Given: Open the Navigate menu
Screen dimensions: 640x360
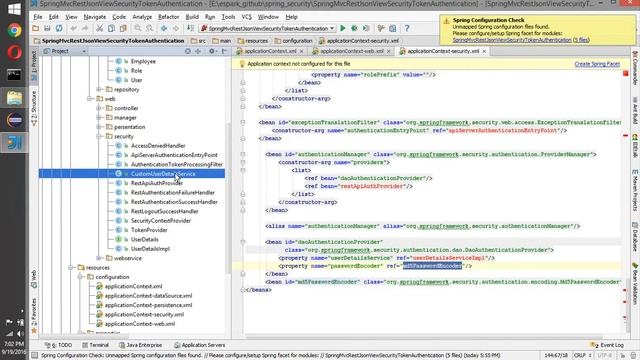Looking at the screenshot, I should [x=95, y=17].
